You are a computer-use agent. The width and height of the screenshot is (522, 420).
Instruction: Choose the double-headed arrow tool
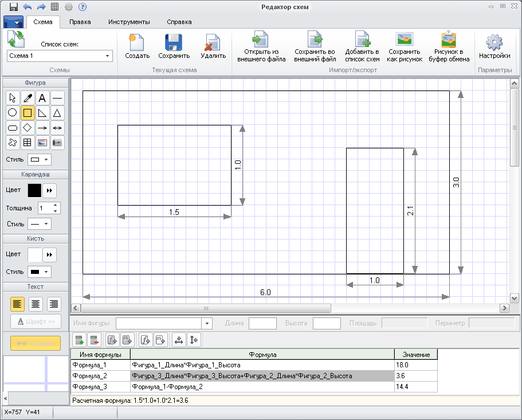click(x=57, y=128)
